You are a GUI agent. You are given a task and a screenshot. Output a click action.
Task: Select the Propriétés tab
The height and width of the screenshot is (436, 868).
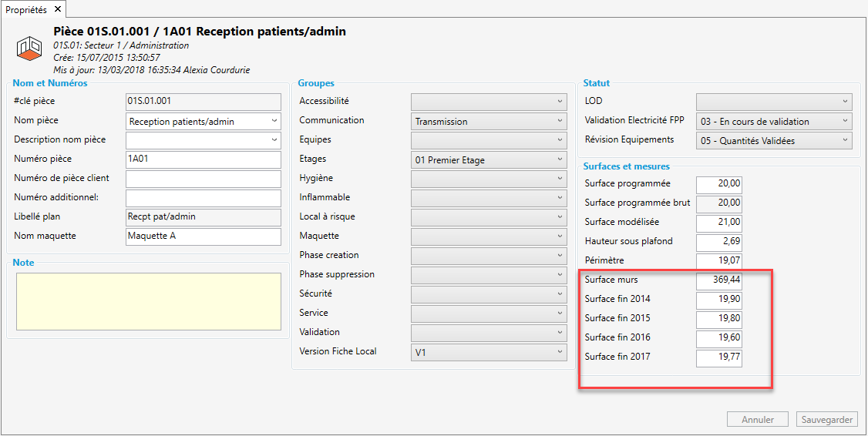tap(26, 9)
